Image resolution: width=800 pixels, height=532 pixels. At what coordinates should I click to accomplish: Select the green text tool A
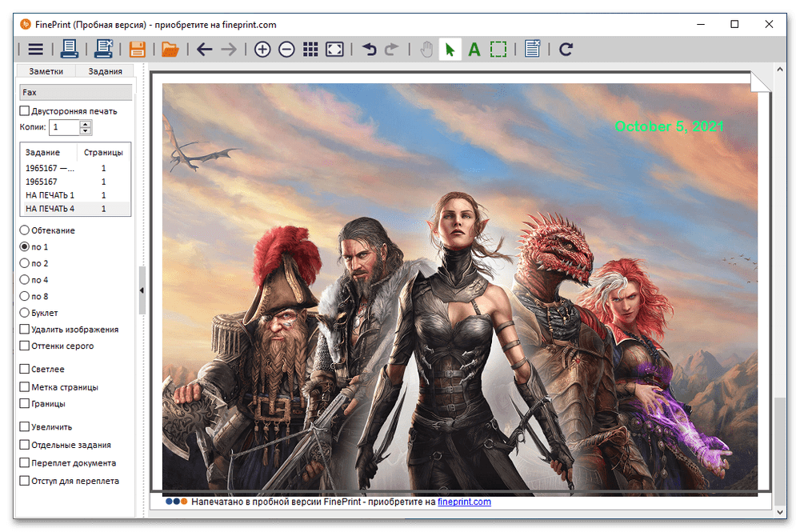coord(474,50)
